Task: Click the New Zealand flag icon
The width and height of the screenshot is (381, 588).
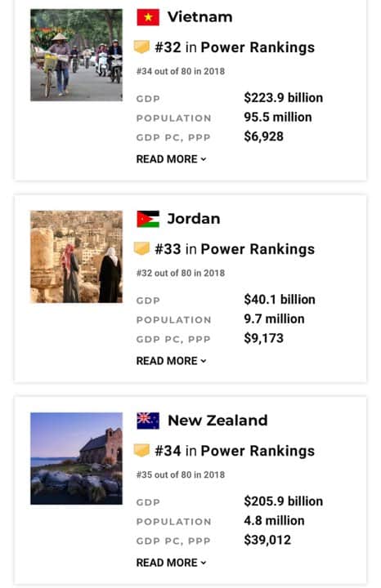Action: (148, 421)
